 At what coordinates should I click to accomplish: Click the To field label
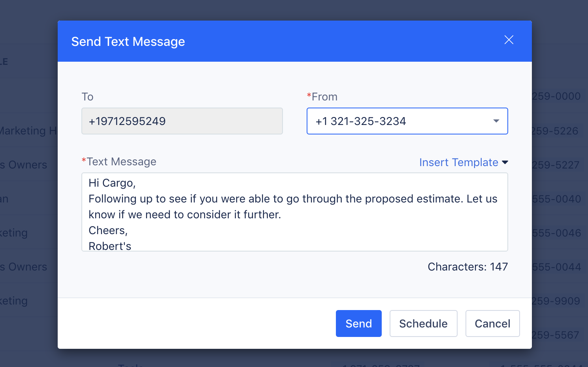tap(87, 96)
